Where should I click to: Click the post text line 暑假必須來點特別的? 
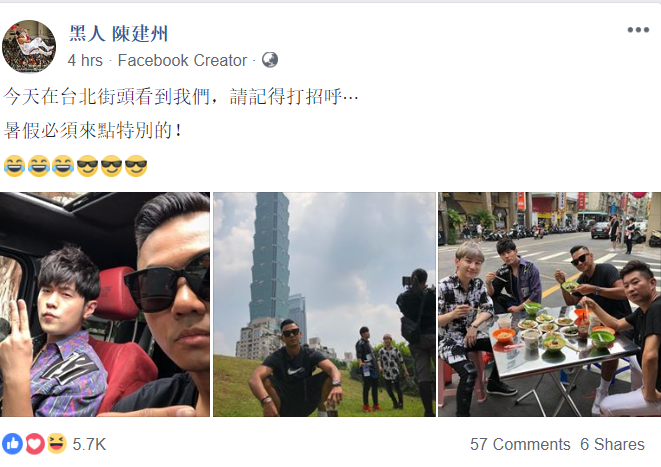tap(93, 130)
